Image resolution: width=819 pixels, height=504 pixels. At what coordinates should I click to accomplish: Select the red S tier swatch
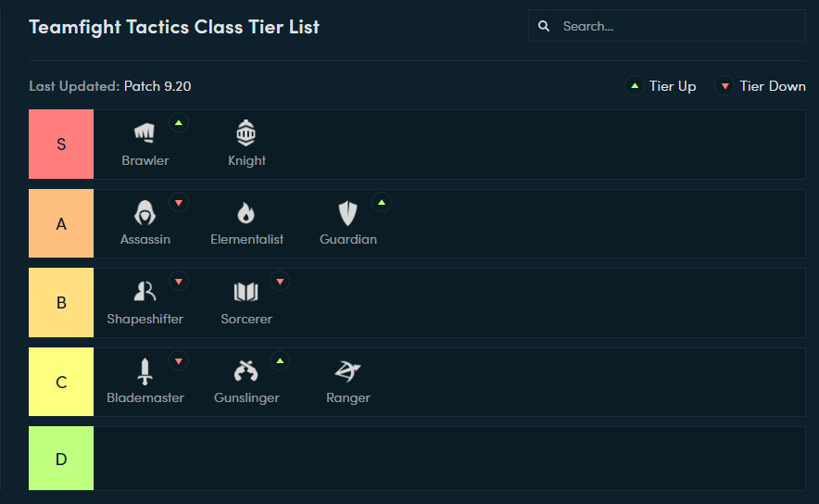(61, 145)
